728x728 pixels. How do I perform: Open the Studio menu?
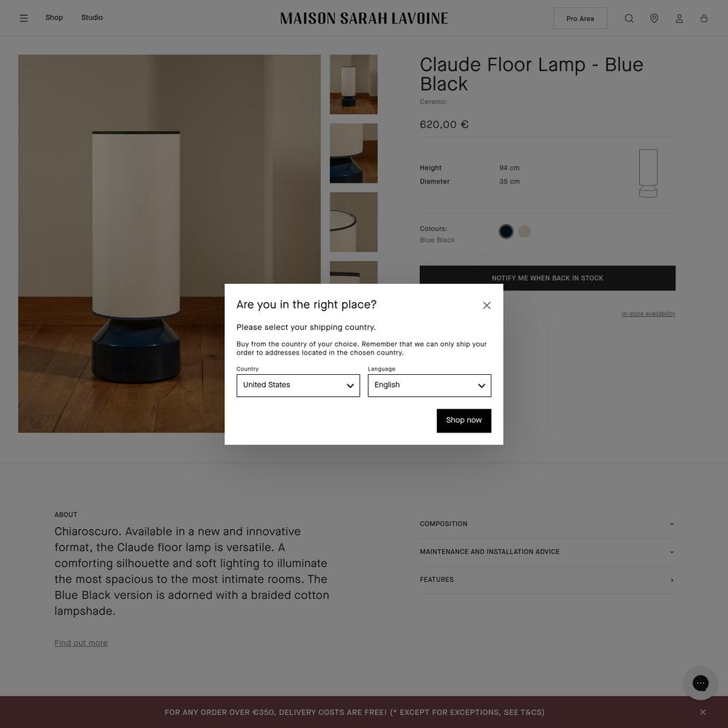tap(92, 17)
